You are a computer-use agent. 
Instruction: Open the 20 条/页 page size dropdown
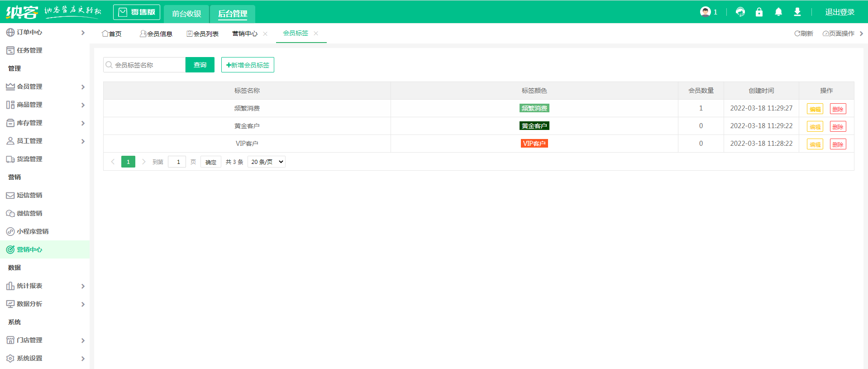click(267, 162)
